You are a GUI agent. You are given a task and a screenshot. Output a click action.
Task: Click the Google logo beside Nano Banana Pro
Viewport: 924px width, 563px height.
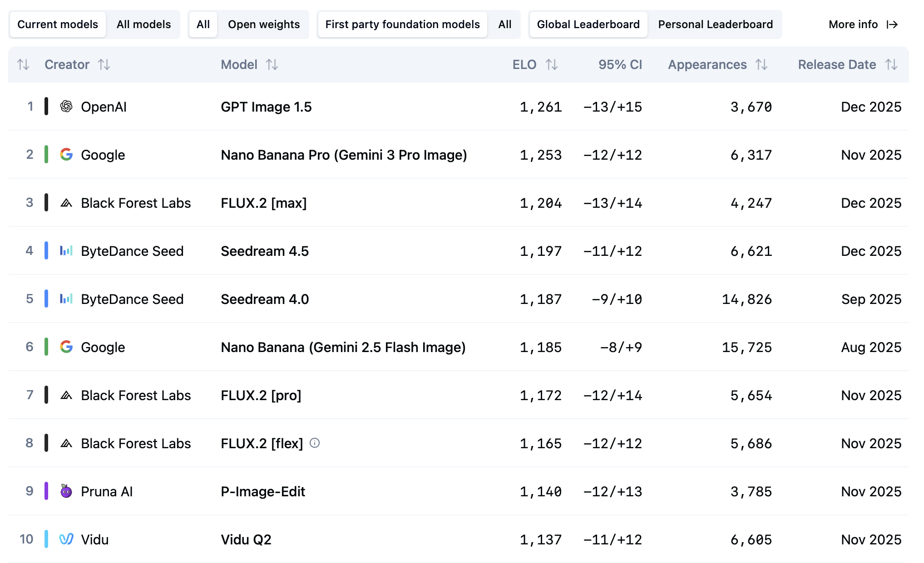[x=66, y=155]
